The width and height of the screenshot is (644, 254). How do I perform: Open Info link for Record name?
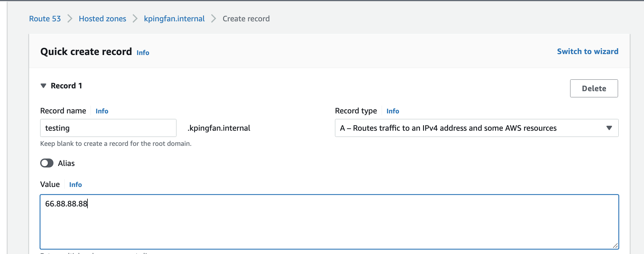[102, 111]
